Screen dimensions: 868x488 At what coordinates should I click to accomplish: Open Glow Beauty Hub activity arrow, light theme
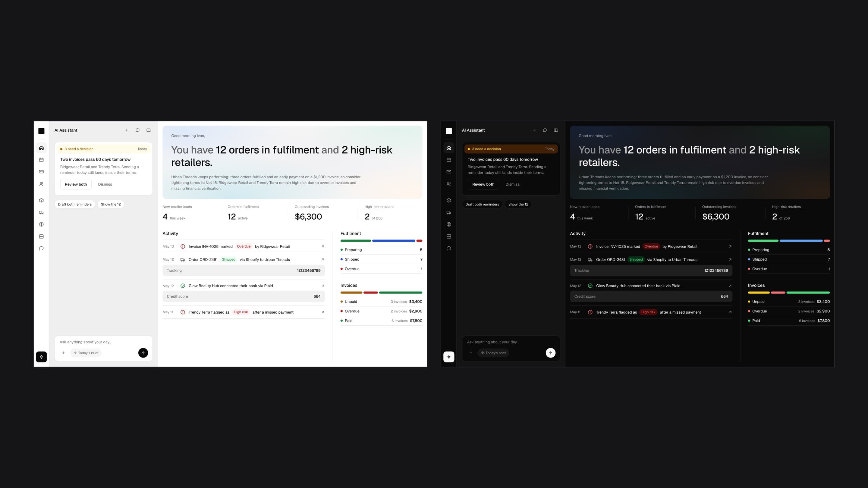coord(323,286)
